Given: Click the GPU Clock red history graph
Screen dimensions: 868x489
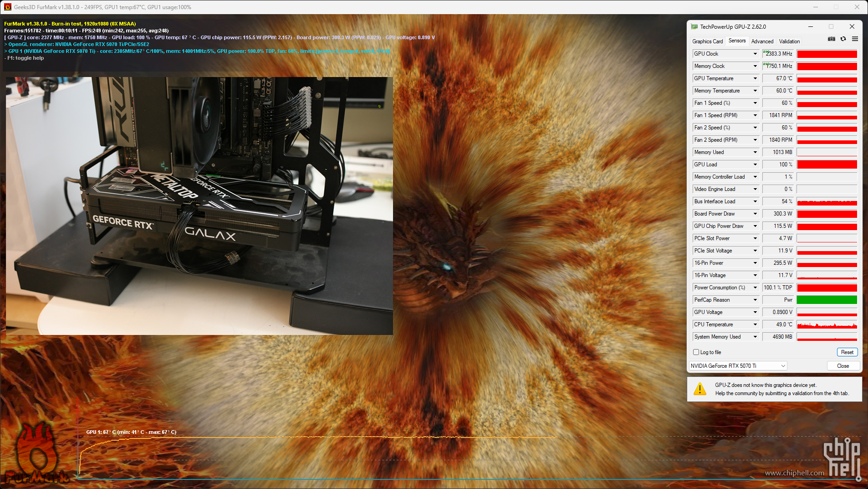Looking at the screenshot, I should pos(827,54).
